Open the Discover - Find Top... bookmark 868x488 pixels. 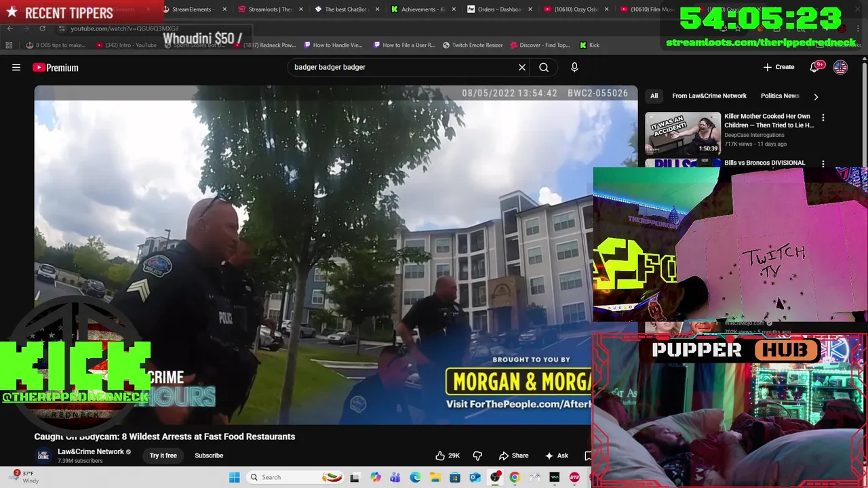click(539, 45)
